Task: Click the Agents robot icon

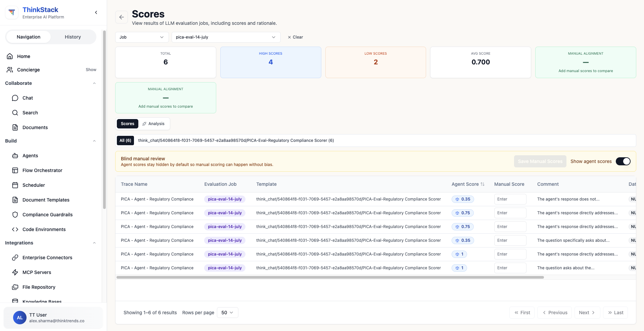Action: 15,156
